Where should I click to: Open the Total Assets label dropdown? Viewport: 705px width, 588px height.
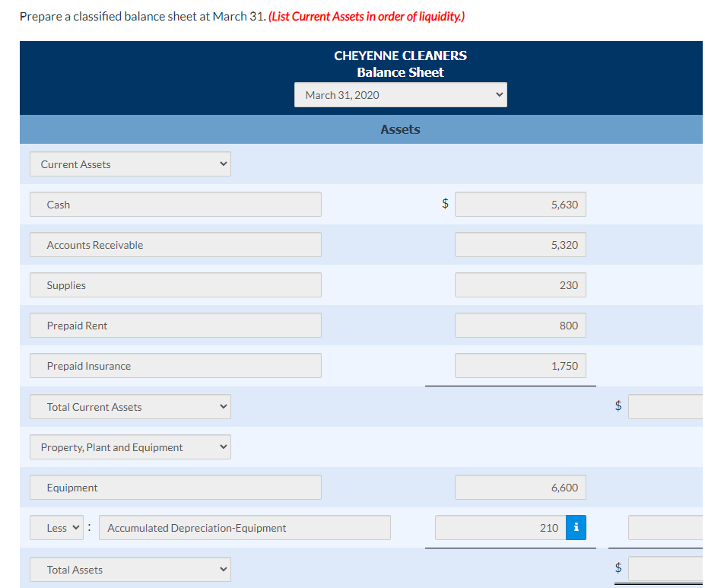129,569
